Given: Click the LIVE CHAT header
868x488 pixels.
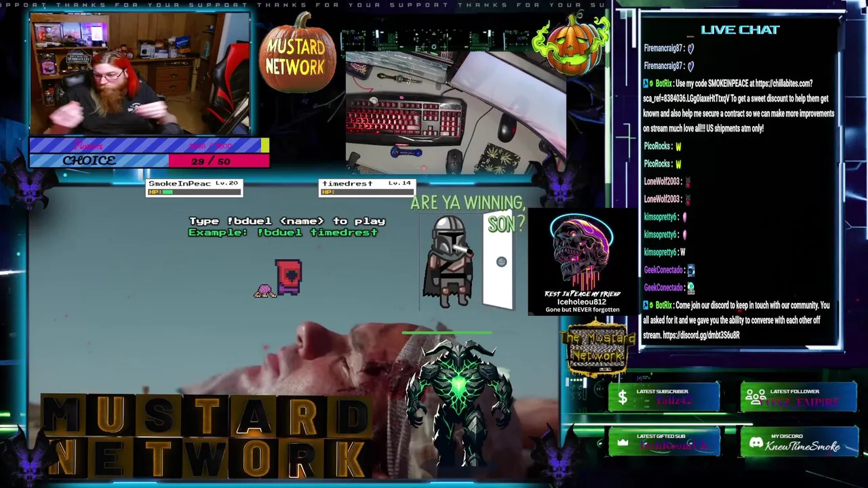Looking at the screenshot, I should (x=740, y=30).
